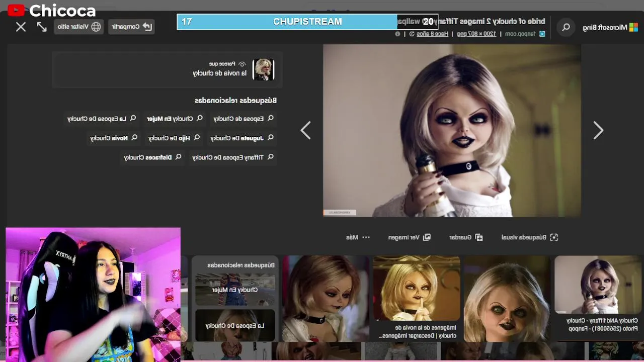The image size is (644, 362).
Task: Click the 'Hace 8 años' date text
Action: pyautogui.click(x=433, y=34)
